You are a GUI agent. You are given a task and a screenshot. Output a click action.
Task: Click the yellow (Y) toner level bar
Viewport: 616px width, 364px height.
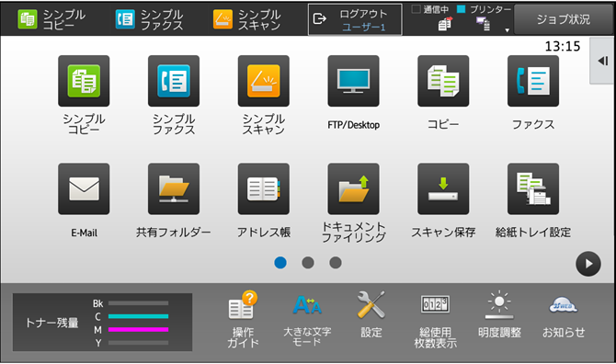(138, 343)
